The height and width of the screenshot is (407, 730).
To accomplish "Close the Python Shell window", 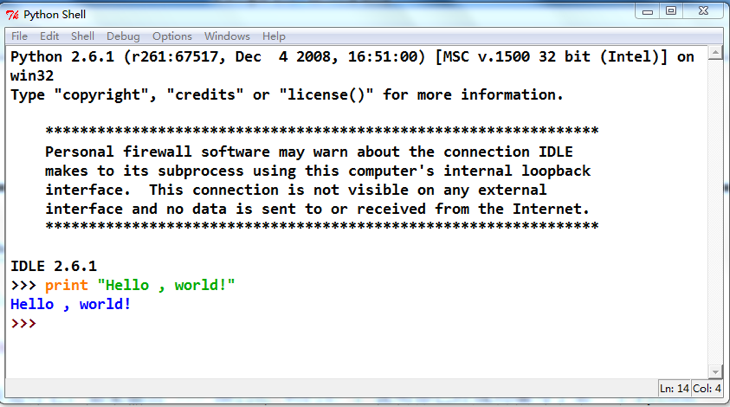I will (x=703, y=11).
